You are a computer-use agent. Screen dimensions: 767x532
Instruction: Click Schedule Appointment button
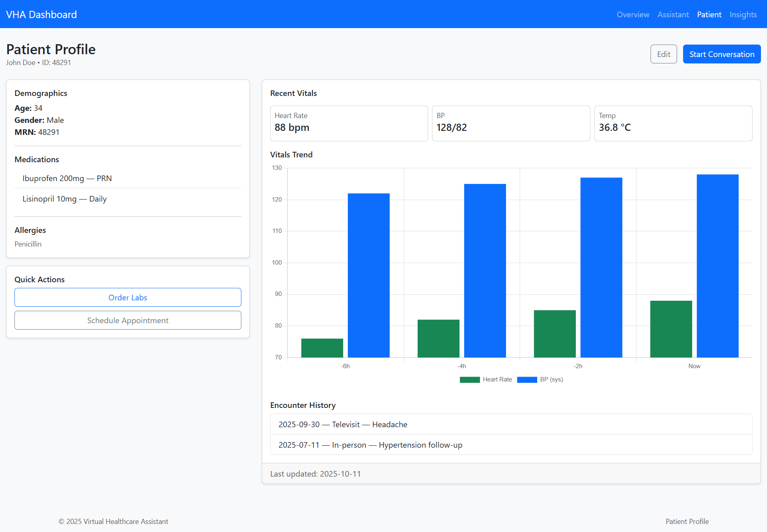tap(128, 320)
